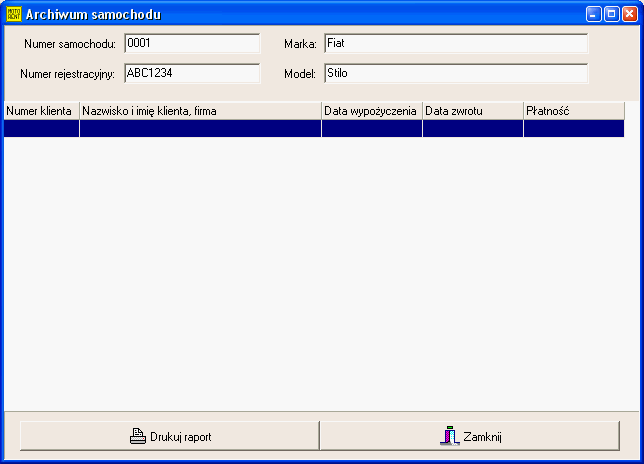Click the printer icon on Drukuj raport
644x464 pixels.
[x=138, y=437]
